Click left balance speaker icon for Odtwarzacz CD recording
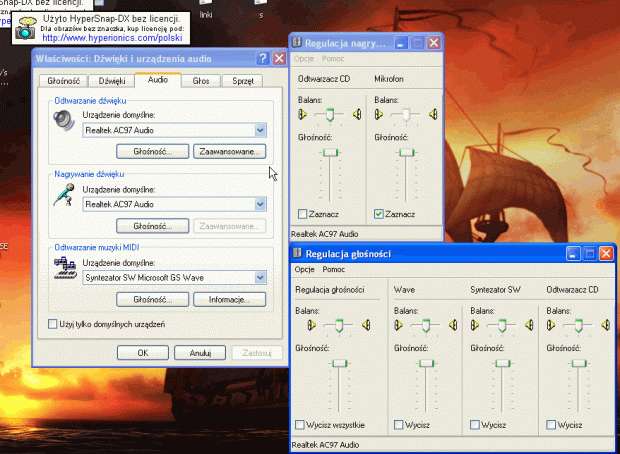This screenshot has height=454, width=620. pos(304,116)
